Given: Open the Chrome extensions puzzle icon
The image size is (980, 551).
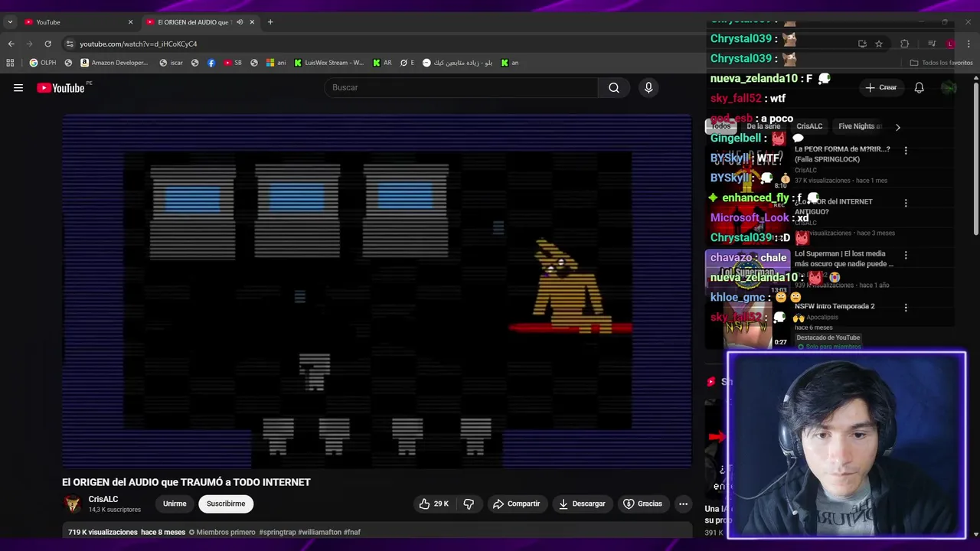Looking at the screenshot, I should (x=904, y=44).
